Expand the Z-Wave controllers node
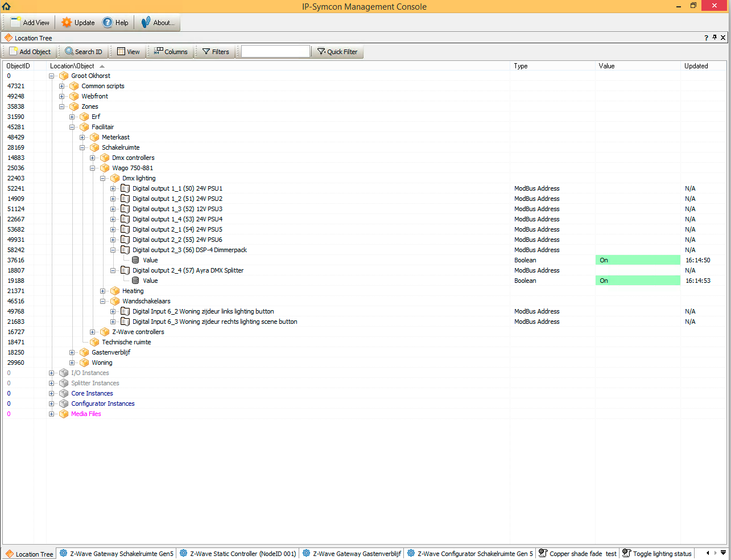 (92, 332)
